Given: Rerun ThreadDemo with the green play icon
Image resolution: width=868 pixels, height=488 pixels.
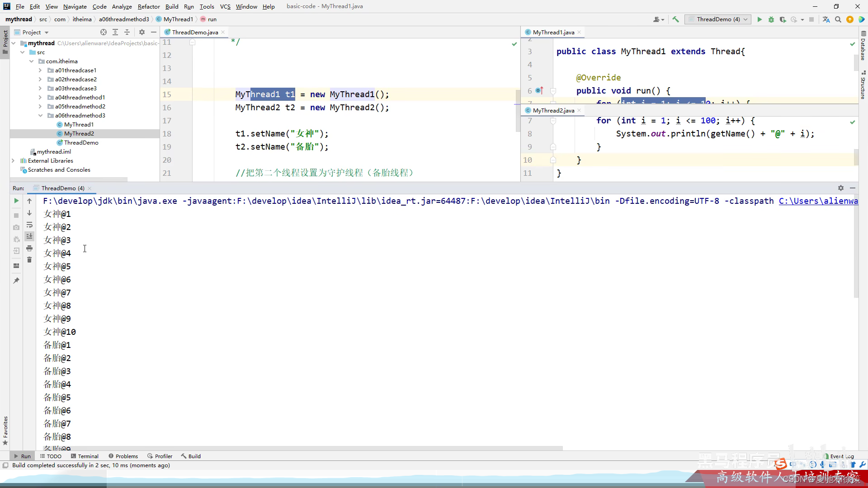Looking at the screenshot, I should coord(16,201).
